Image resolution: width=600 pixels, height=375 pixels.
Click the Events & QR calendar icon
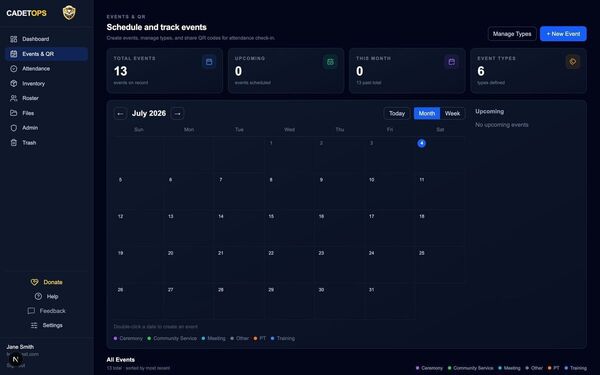(x=14, y=54)
